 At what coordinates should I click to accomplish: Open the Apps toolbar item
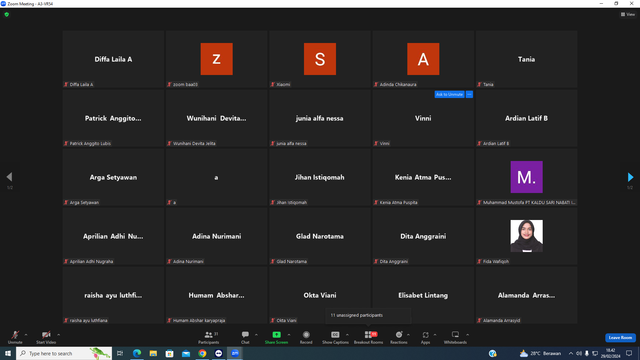click(x=425, y=337)
